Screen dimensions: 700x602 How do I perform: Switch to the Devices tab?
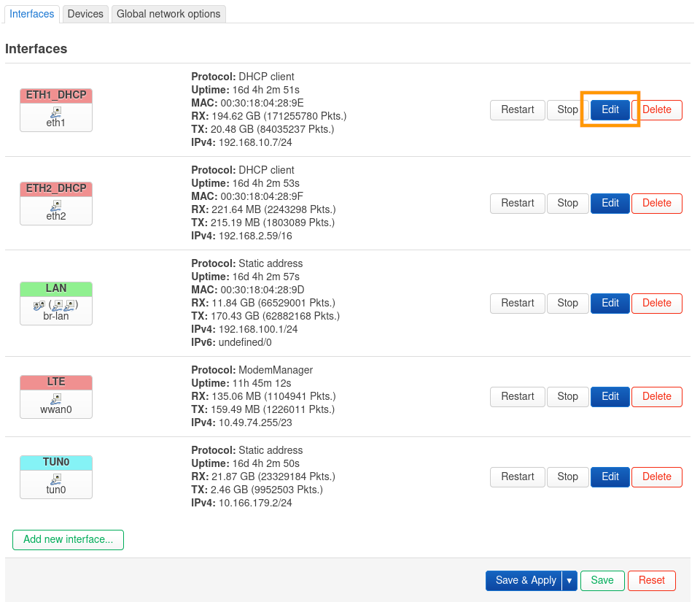coord(85,14)
